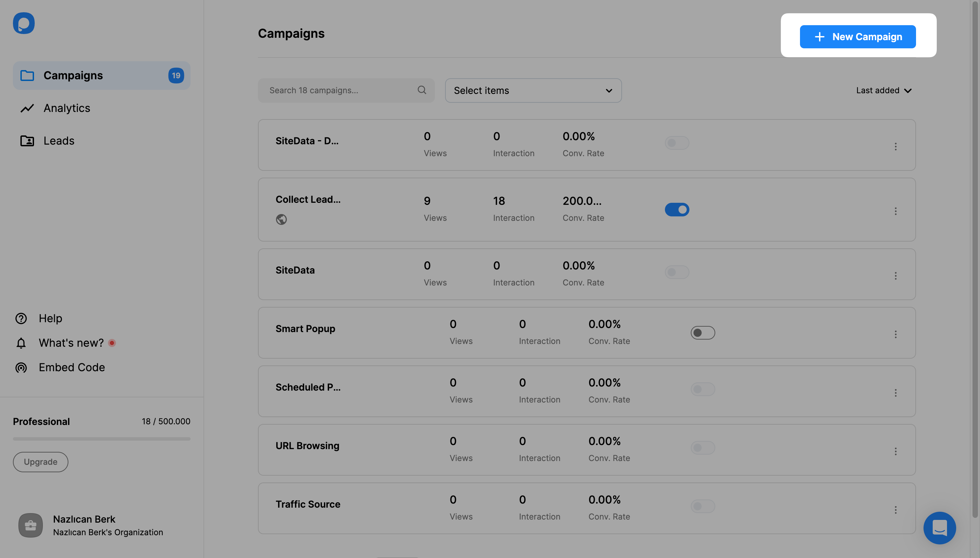This screenshot has width=980, height=558.
Task: Expand the Last added sort dropdown
Action: pyautogui.click(x=883, y=90)
